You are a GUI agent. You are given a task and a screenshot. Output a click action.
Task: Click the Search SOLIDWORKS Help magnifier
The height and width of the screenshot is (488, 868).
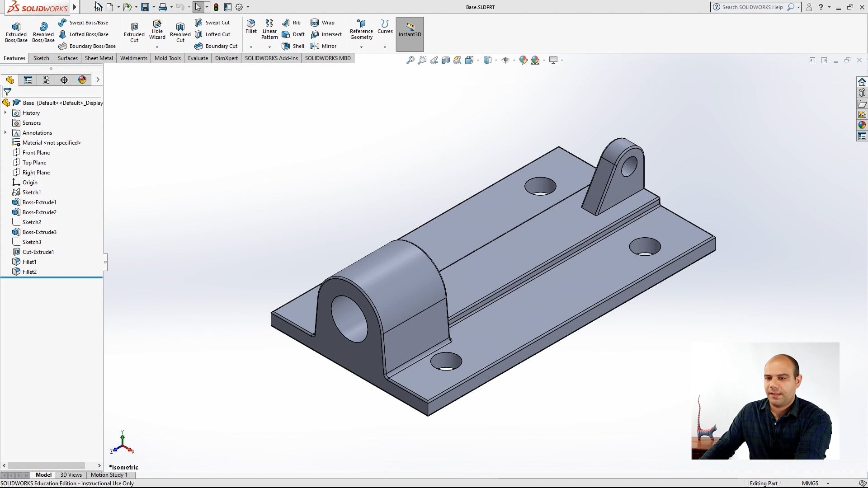791,7
